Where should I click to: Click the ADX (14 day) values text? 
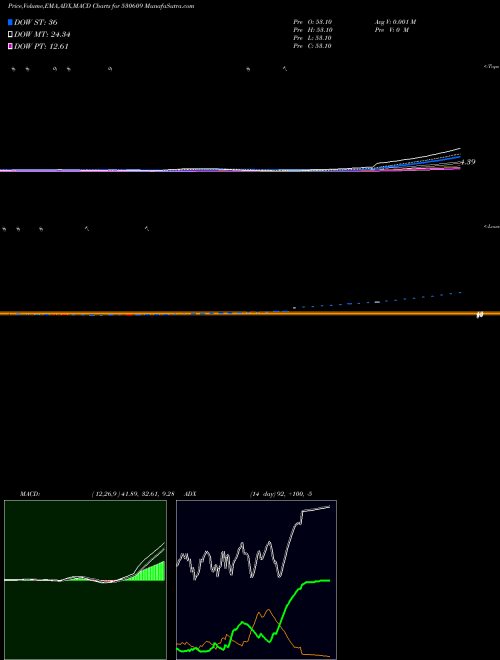coord(281,494)
